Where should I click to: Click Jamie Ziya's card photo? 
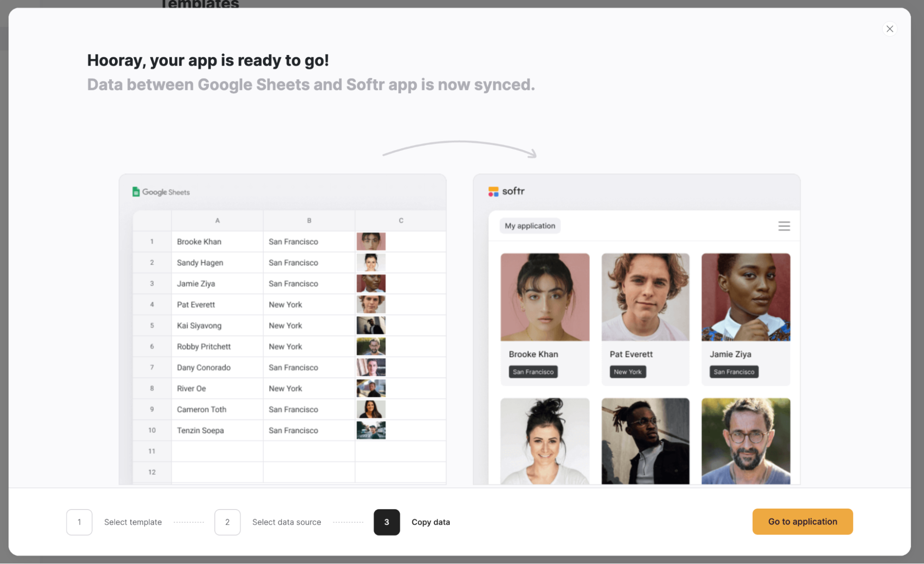[746, 297]
